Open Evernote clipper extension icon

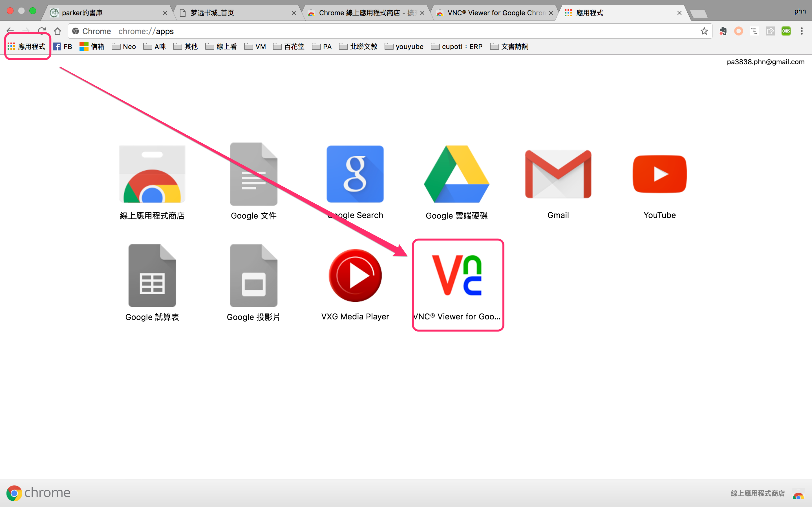tap(723, 31)
